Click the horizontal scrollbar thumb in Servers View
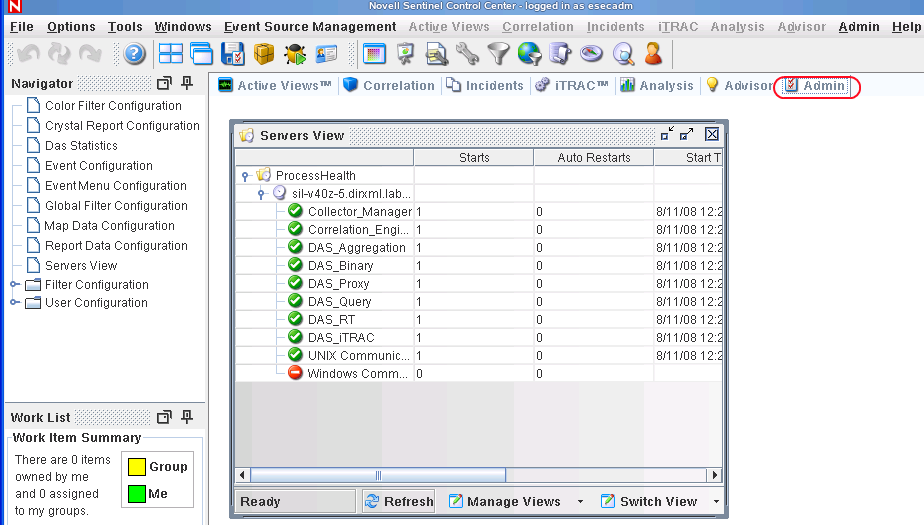 (x=378, y=475)
